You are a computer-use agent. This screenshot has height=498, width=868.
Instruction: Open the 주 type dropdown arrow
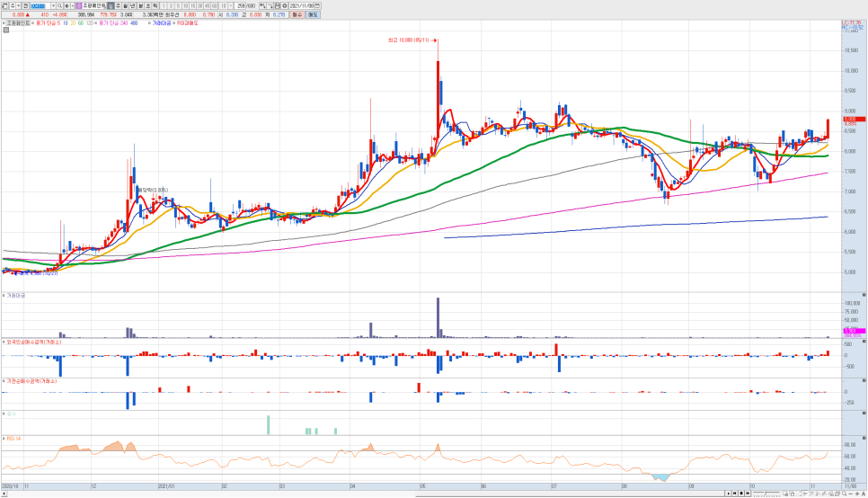point(18,5)
